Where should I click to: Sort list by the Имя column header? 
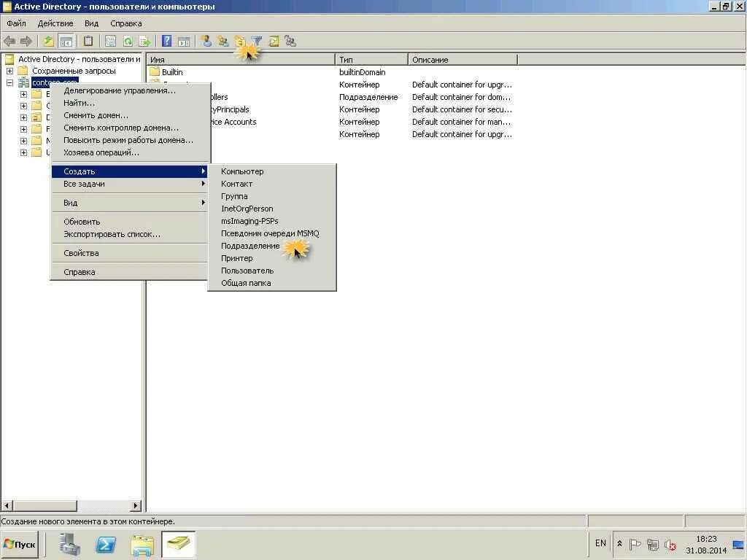[241, 60]
